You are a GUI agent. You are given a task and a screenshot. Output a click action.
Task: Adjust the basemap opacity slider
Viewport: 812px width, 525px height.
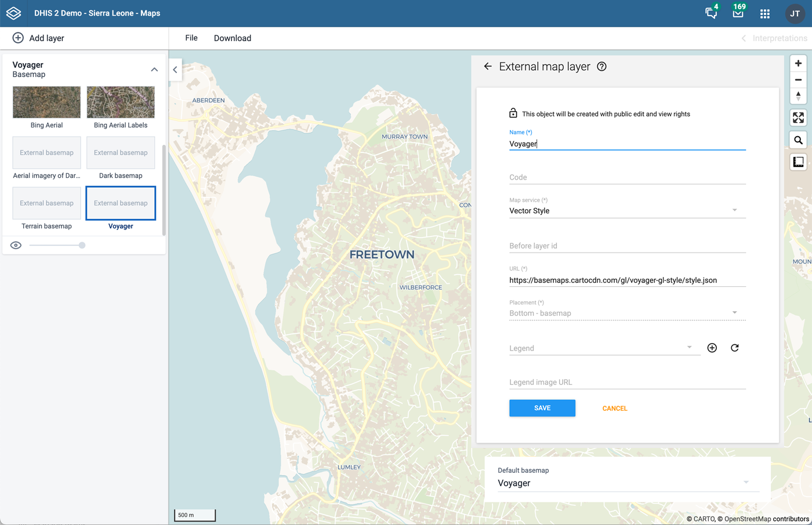click(82, 245)
